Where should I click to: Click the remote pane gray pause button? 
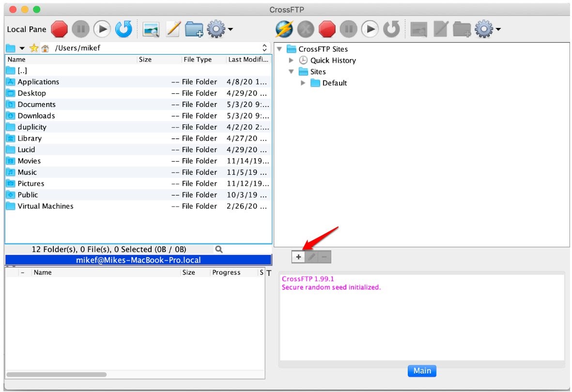pos(349,29)
